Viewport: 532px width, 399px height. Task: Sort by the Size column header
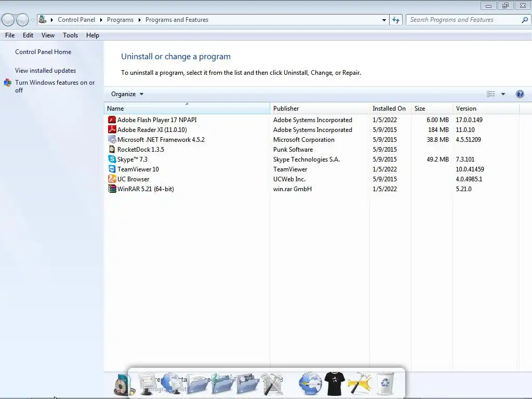tap(432, 108)
